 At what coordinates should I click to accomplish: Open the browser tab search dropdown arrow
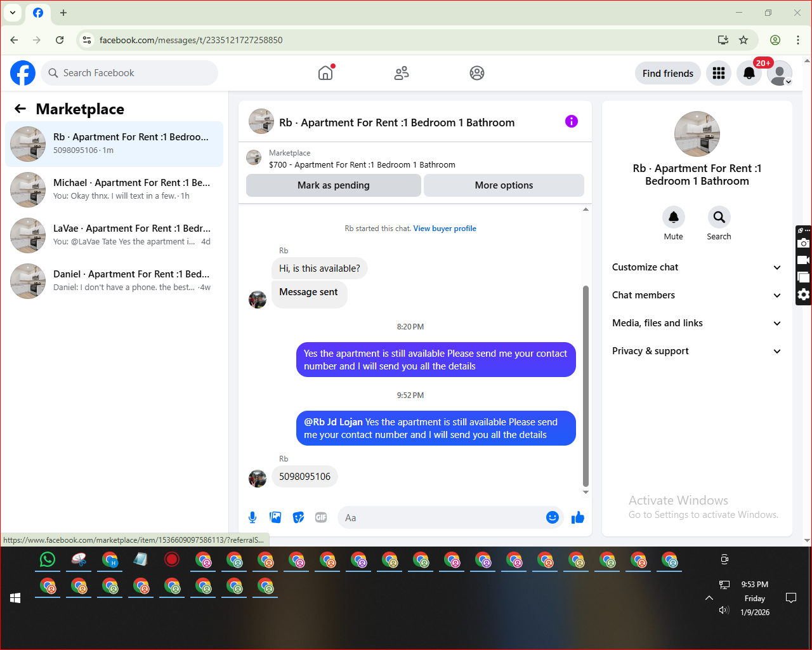coord(13,13)
